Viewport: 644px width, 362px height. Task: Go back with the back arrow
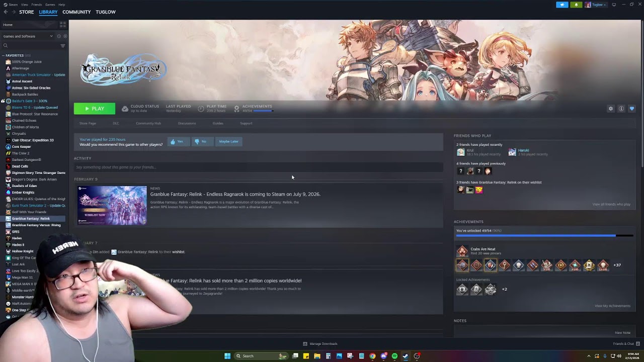[x=6, y=12]
